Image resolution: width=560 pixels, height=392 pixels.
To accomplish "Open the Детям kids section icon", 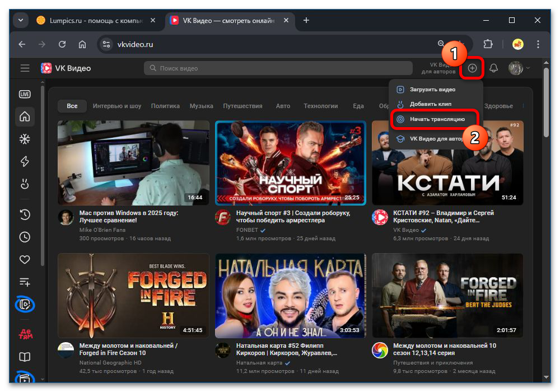I will click(x=25, y=334).
